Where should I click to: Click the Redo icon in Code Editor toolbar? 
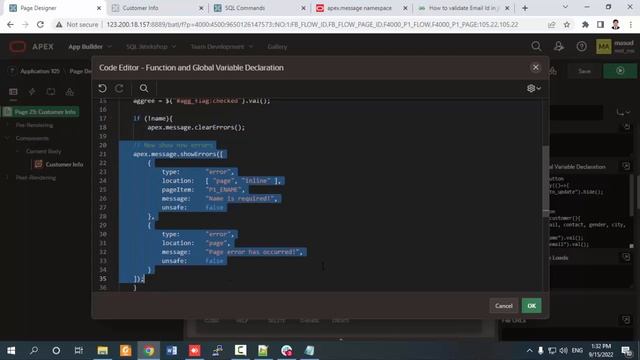(119, 88)
